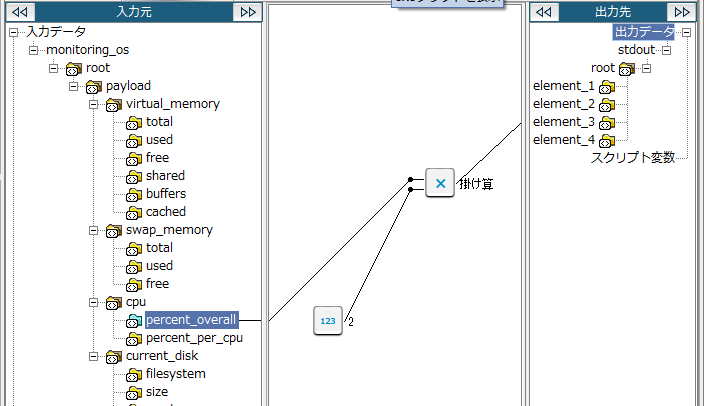Click the percent_overall node icon
The height and width of the screenshot is (406, 704).
(133, 320)
